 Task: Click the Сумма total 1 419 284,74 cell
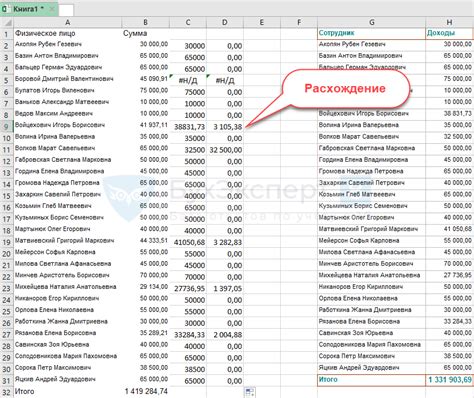coord(146,391)
